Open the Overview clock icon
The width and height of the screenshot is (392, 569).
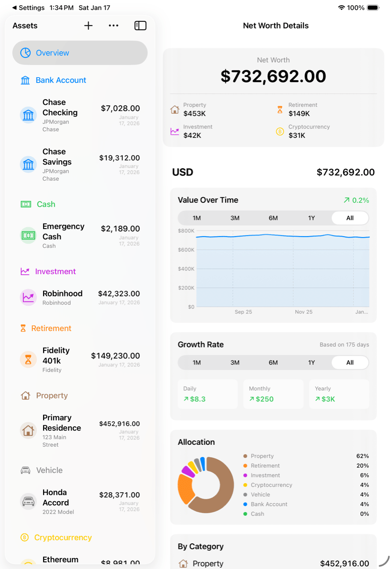click(27, 53)
